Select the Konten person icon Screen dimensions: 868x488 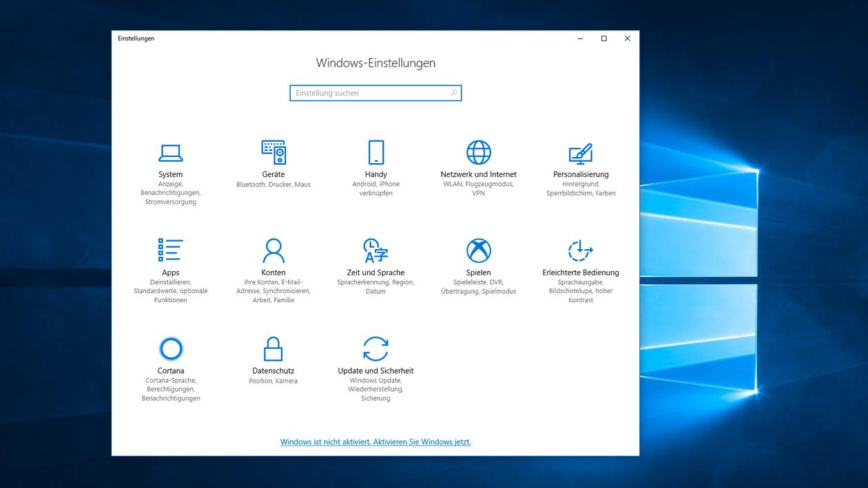(273, 251)
